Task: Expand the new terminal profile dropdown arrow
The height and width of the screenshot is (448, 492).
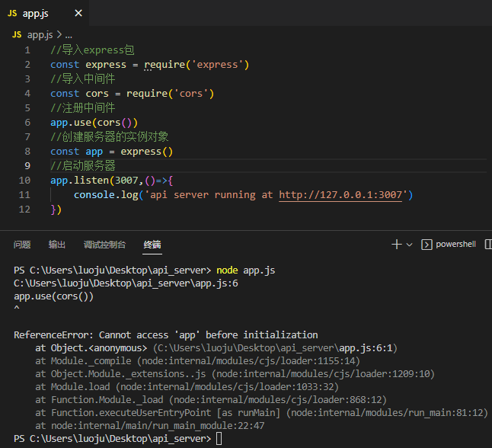Action: coord(409,245)
